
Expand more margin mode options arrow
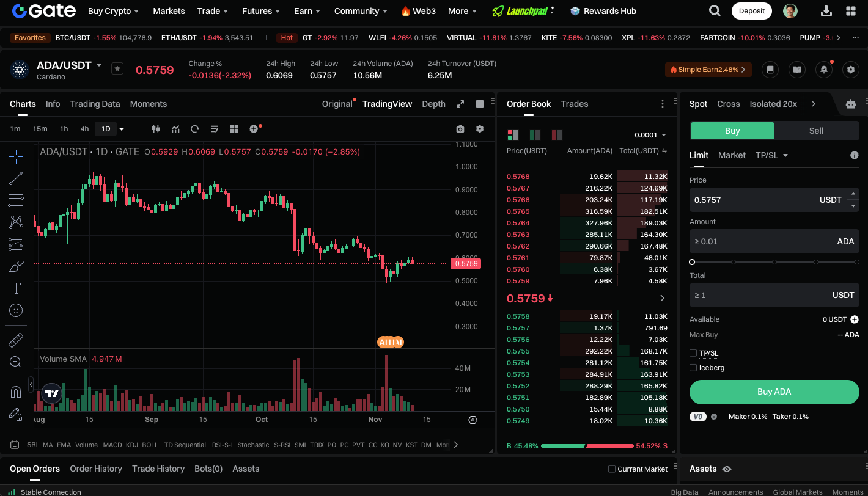pos(813,104)
